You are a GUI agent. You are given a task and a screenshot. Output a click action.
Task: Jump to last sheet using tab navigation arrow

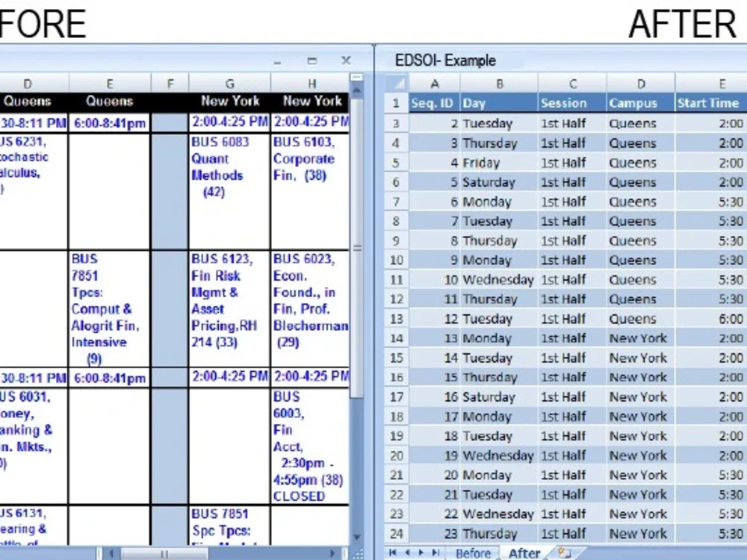pyautogui.click(x=436, y=553)
